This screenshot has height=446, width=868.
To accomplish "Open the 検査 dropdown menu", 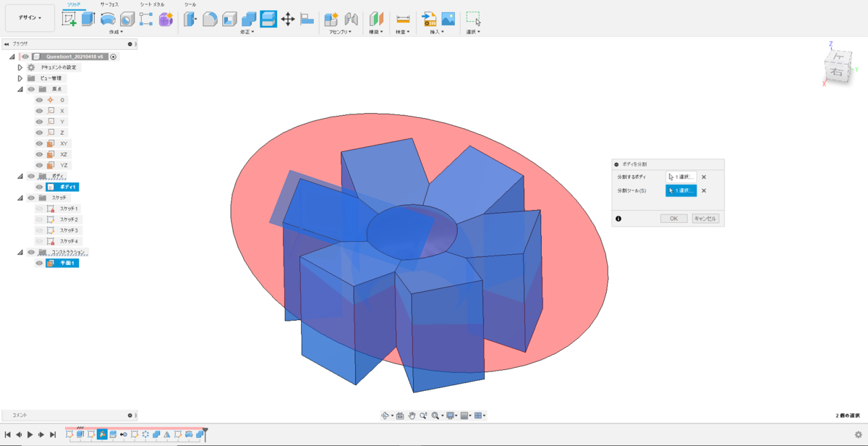I will (x=403, y=32).
